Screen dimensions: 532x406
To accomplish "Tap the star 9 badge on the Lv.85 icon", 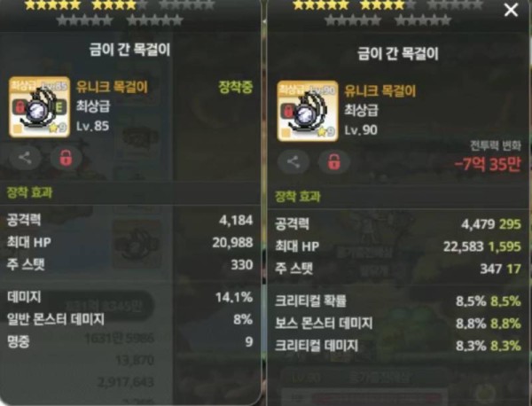I will (57, 128).
